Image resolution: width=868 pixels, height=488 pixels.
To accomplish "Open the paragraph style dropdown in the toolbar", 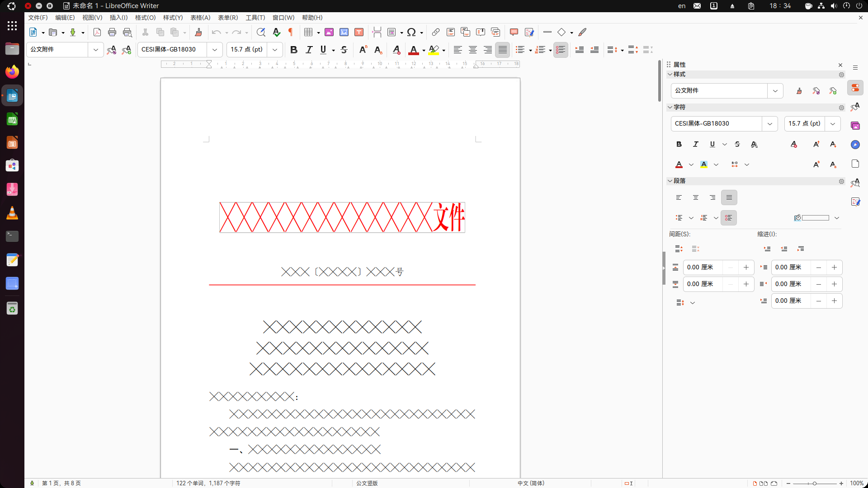I will point(96,50).
